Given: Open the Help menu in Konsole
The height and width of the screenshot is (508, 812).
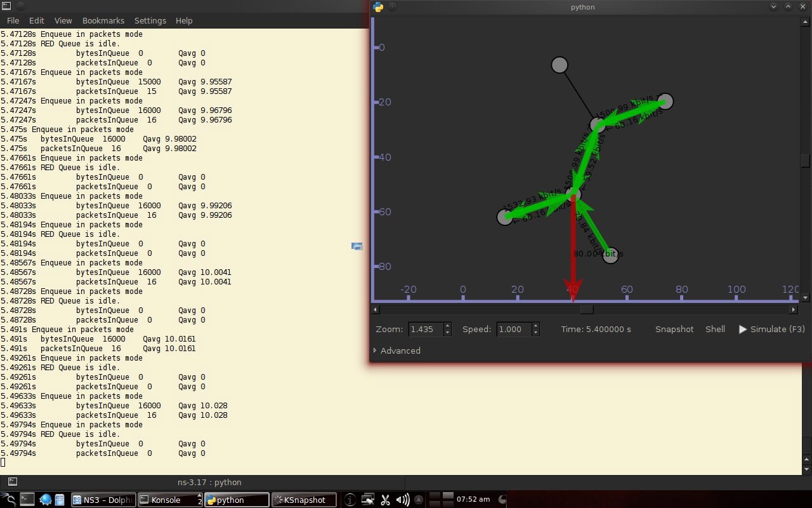Looking at the screenshot, I should [x=184, y=20].
